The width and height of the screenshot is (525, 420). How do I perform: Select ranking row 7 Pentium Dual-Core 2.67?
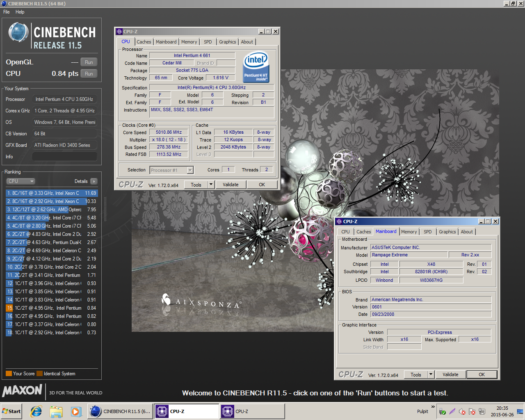tap(52, 242)
